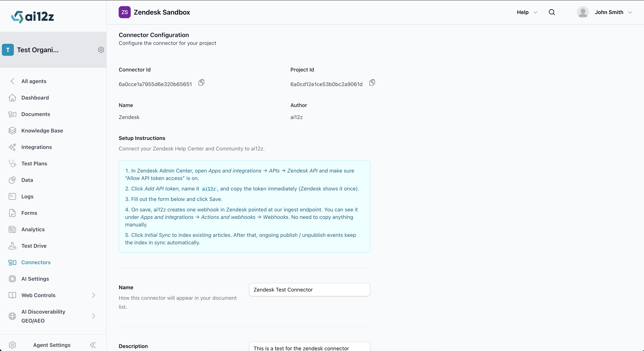The width and height of the screenshot is (644, 351).
Task: Open the Help dropdown menu
Action: 527,12
